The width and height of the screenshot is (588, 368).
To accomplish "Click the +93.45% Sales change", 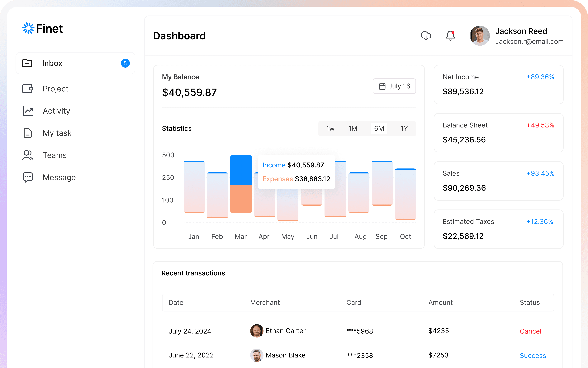I will click(540, 173).
